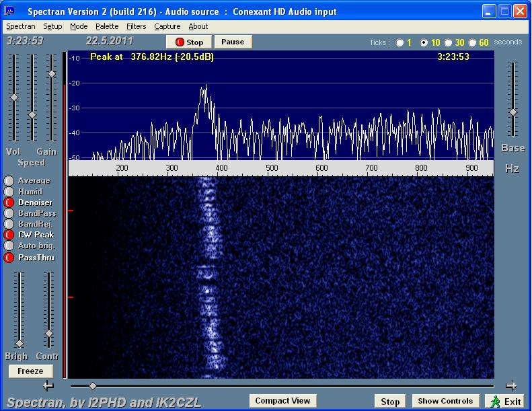Select the 30 seconds ticks radio button

(448, 43)
